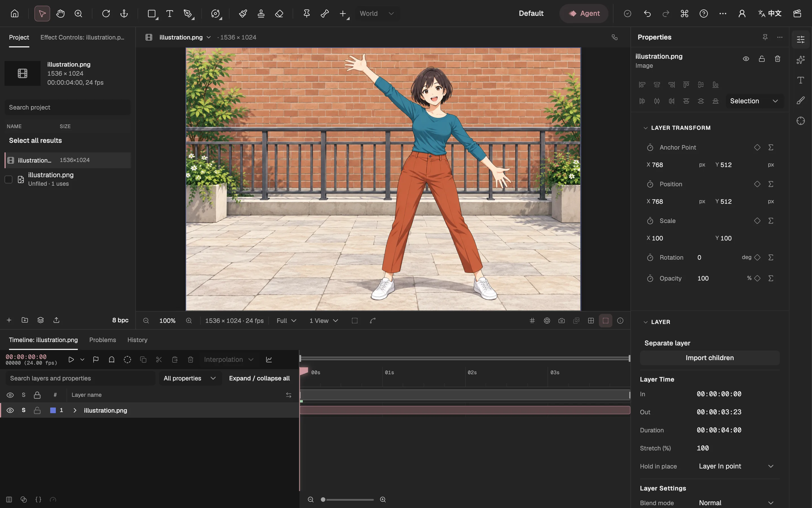Open the History tab

[x=137, y=340]
